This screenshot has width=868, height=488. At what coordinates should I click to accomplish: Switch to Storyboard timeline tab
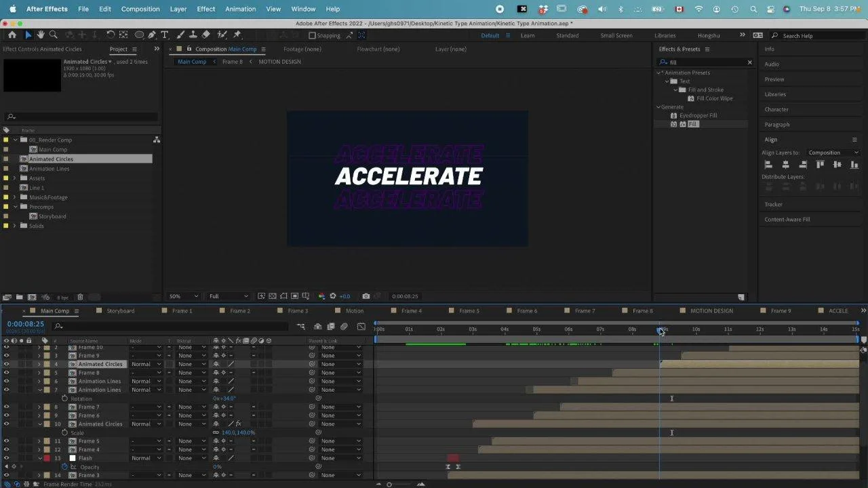tap(120, 310)
